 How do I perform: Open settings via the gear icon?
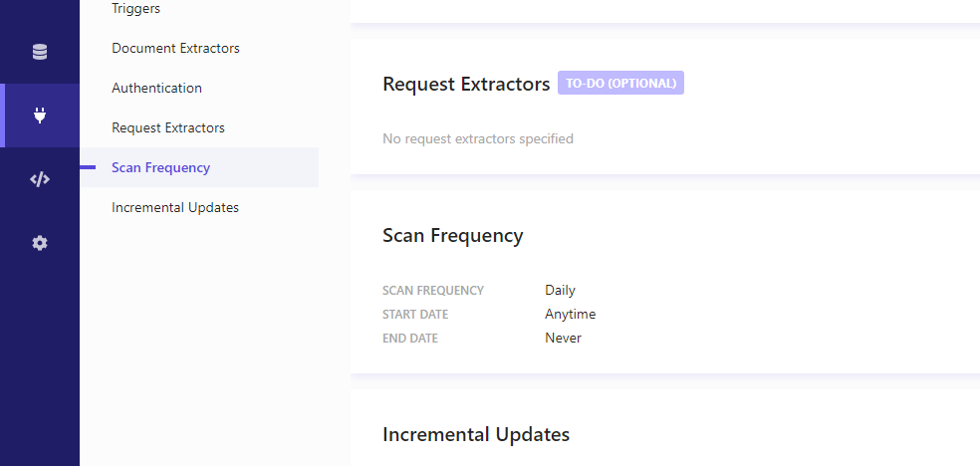(x=40, y=243)
